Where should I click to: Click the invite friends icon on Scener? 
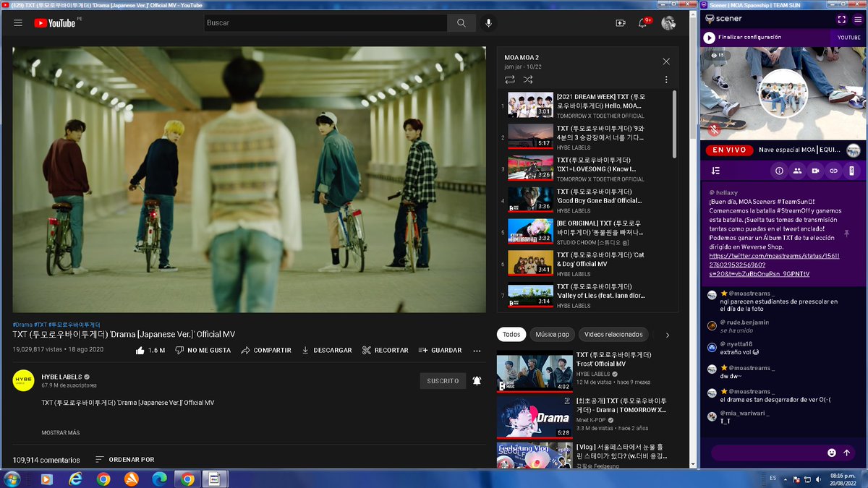click(796, 169)
